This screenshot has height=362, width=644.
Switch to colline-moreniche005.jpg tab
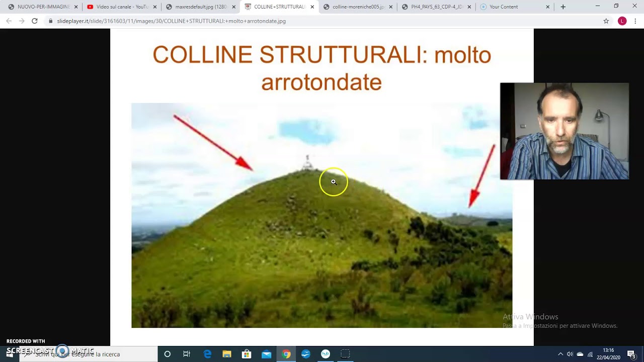[358, 7]
